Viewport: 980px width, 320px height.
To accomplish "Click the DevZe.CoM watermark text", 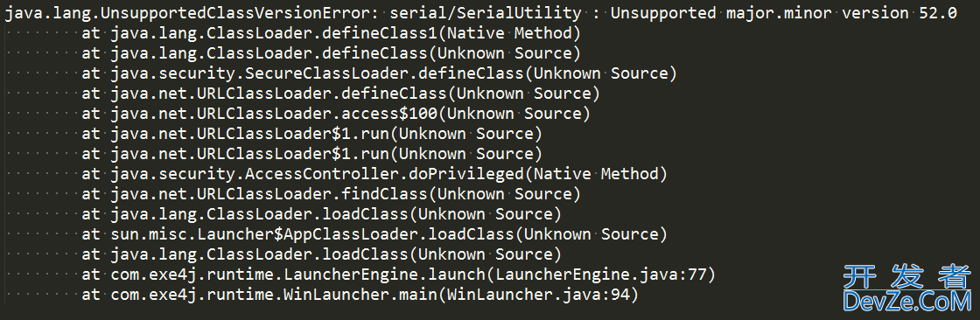I will click(906, 302).
